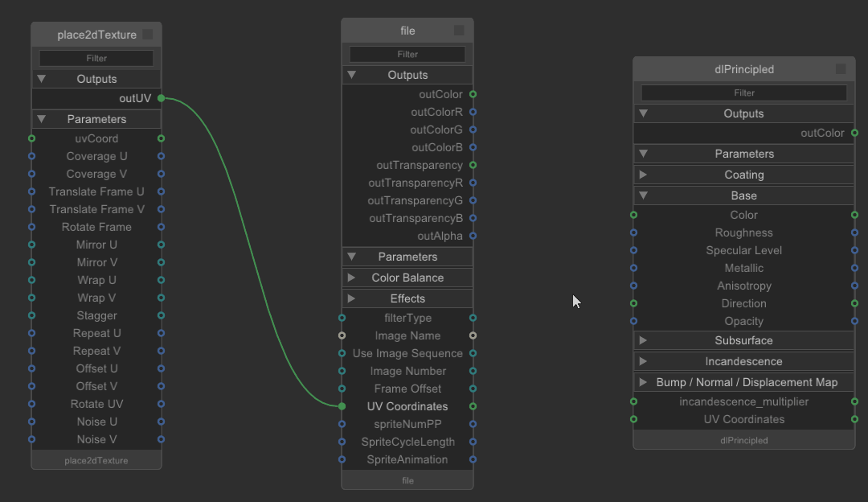The image size is (868, 502).
Task: Click the Color input port on dlPrincipled
Action: click(634, 215)
